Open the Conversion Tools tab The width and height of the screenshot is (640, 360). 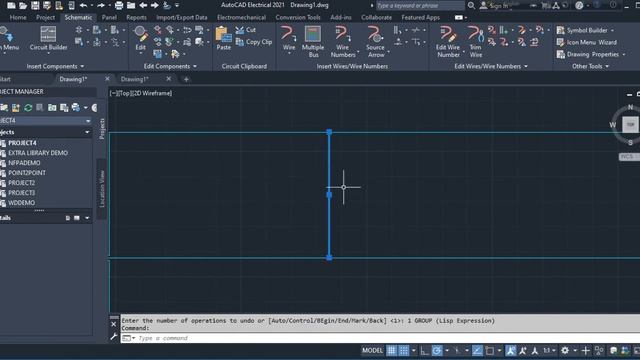tap(298, 17)
